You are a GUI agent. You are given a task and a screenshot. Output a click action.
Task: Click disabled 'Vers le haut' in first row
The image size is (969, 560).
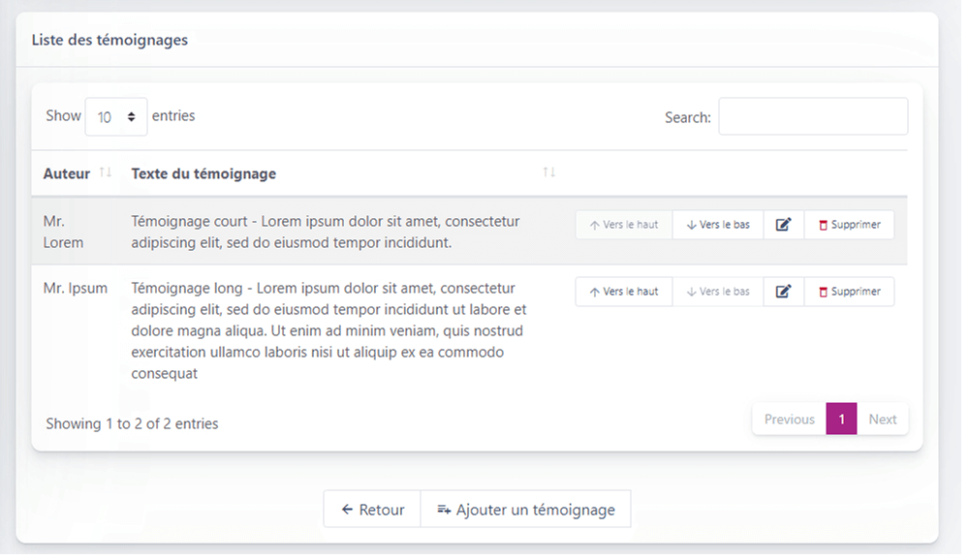pos(623,225)
